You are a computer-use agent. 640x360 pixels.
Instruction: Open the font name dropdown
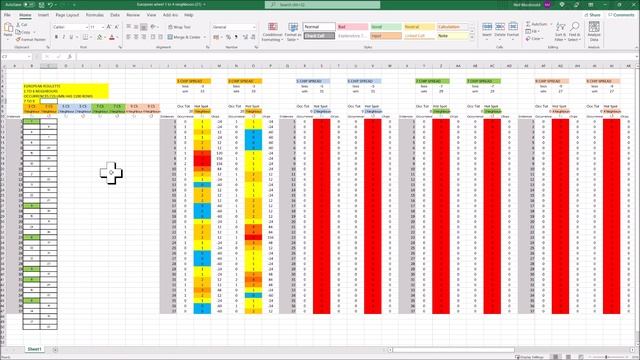87,27
